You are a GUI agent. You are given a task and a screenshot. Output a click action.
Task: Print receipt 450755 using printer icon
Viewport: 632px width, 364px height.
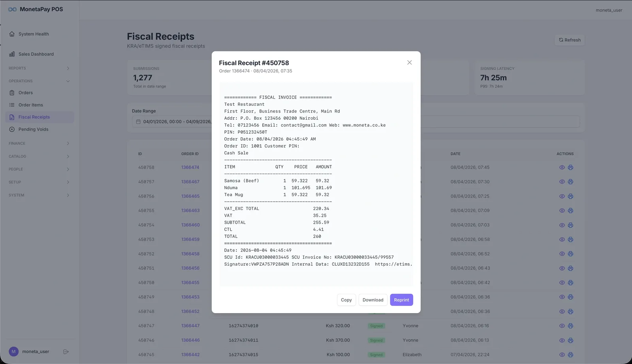pyautogui.click(x=570, y=210)
